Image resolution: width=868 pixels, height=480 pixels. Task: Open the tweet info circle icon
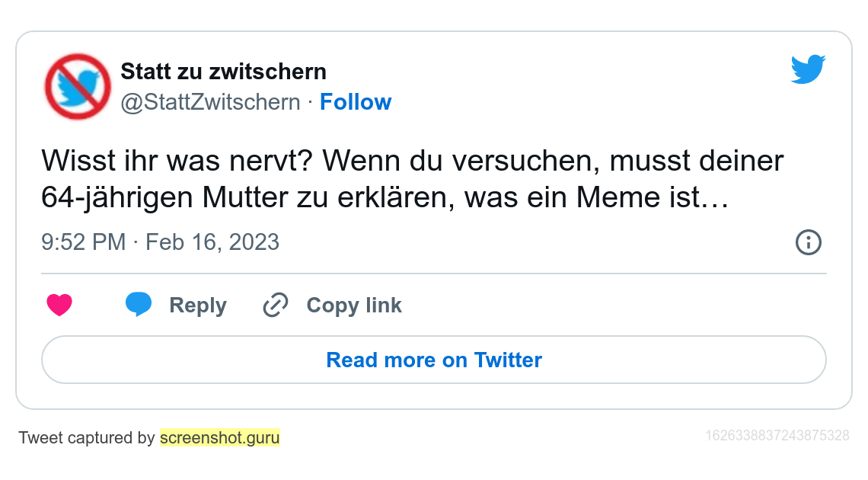tap(808, 242)
